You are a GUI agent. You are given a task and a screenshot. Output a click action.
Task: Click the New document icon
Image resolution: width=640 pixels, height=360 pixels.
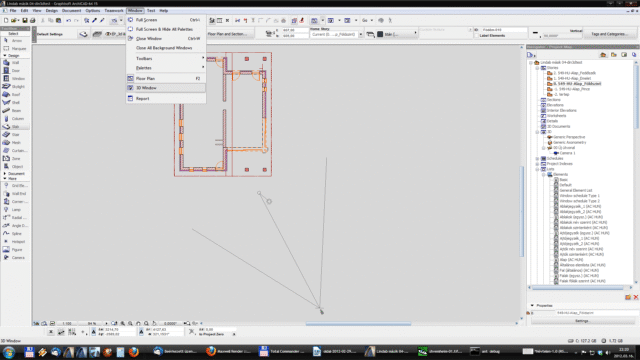[6, 20]
